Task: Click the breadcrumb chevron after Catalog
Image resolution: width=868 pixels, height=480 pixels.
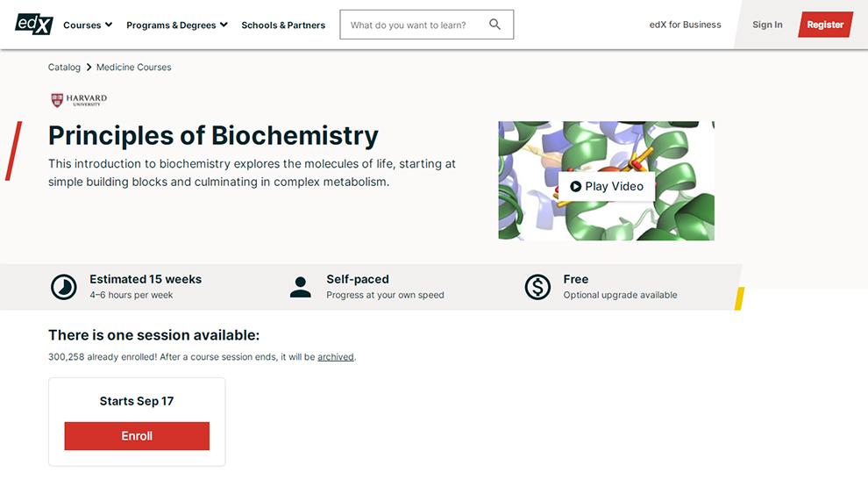Action: (x=89, y=67)
